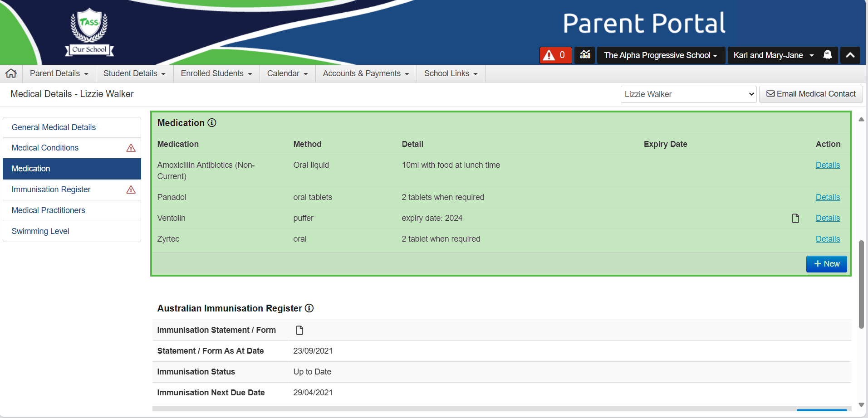Screen dimensions: 868x418
Task: Open the Enrolled Students menu
Action: [216, 73]
